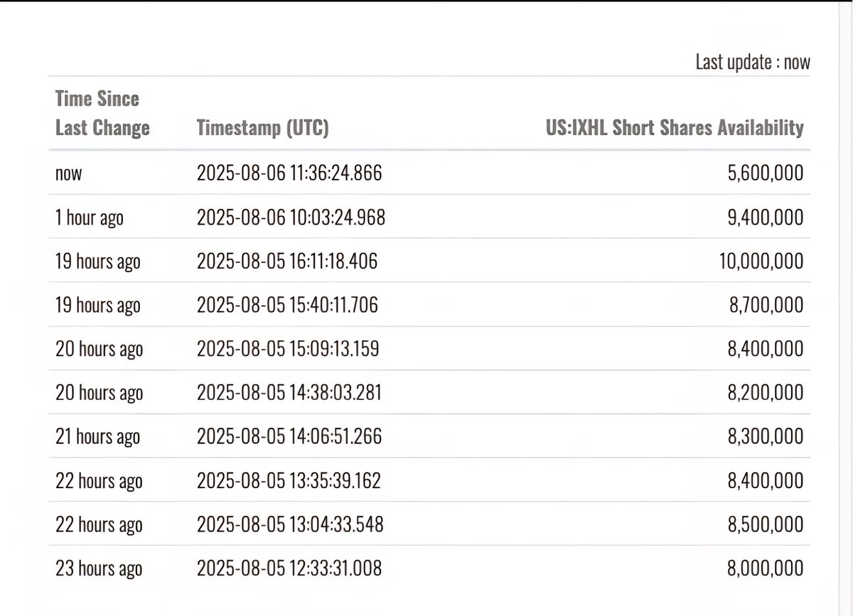Image resolution: width=853 pixels, height=616 pixels.
Task: Click the "Timestamp (UTC)" column header
Action: point(262,128)
